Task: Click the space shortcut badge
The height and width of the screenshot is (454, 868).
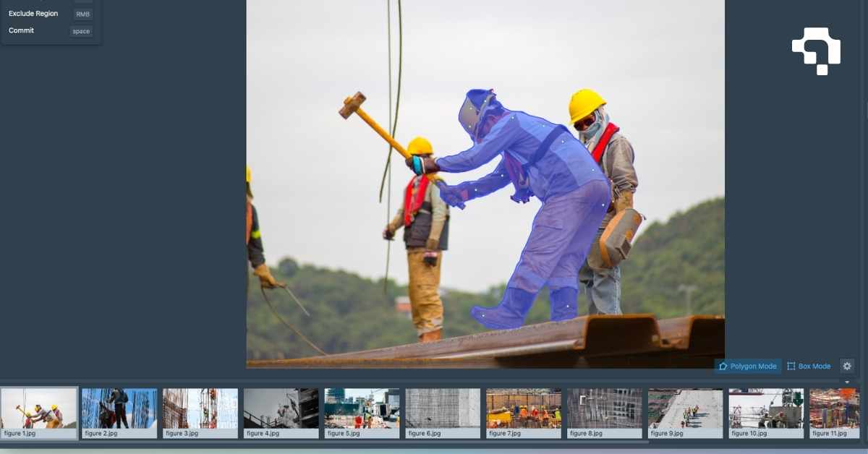Action: coord(81,31)
